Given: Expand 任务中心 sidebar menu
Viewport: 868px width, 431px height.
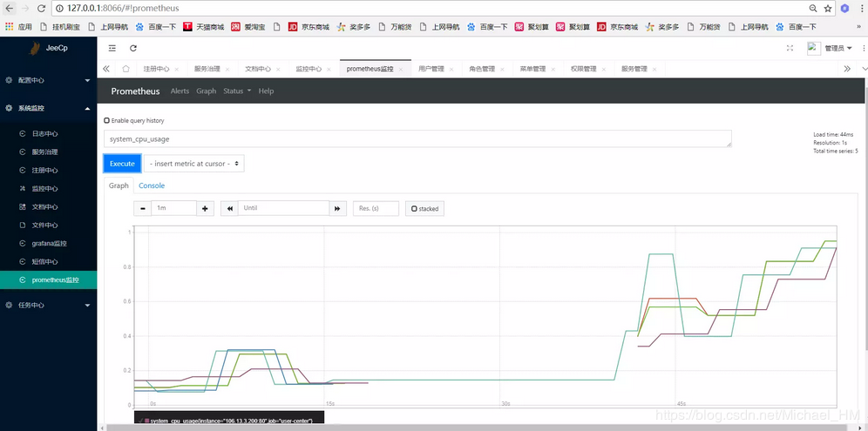Looking at the screenshot, I should click(x=48, y=305).
